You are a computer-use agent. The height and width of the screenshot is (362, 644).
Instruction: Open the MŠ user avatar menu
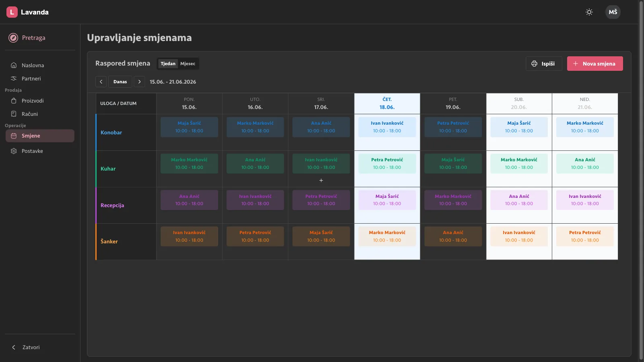click(613, 12)
